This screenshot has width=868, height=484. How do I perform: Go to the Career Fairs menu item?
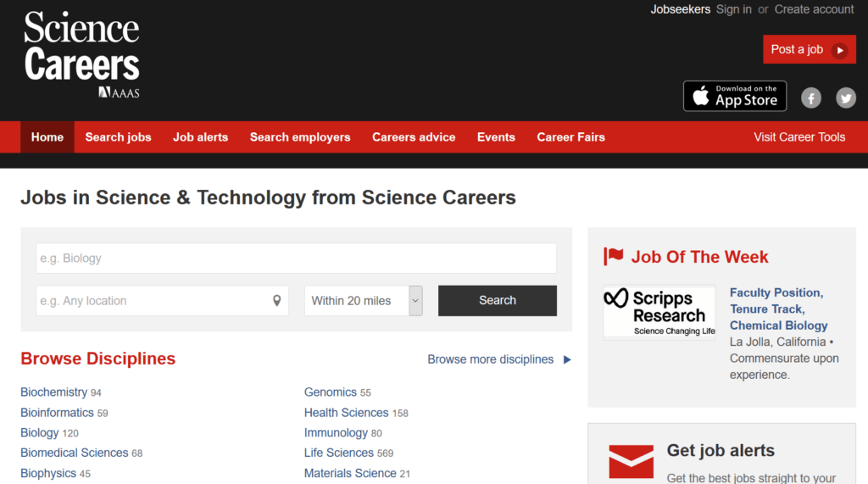coord(570,137)
